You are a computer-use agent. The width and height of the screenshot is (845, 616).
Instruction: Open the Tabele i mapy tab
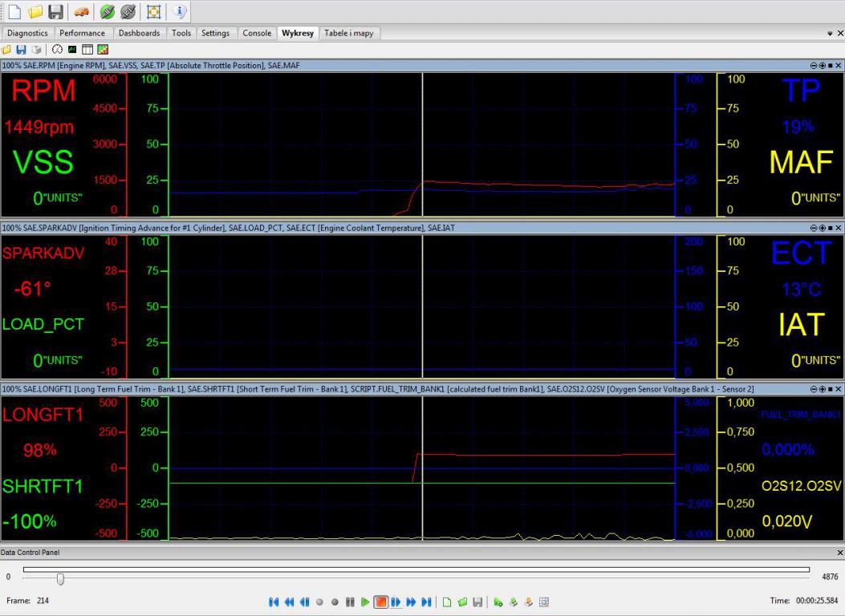click(x=349, y=33)
